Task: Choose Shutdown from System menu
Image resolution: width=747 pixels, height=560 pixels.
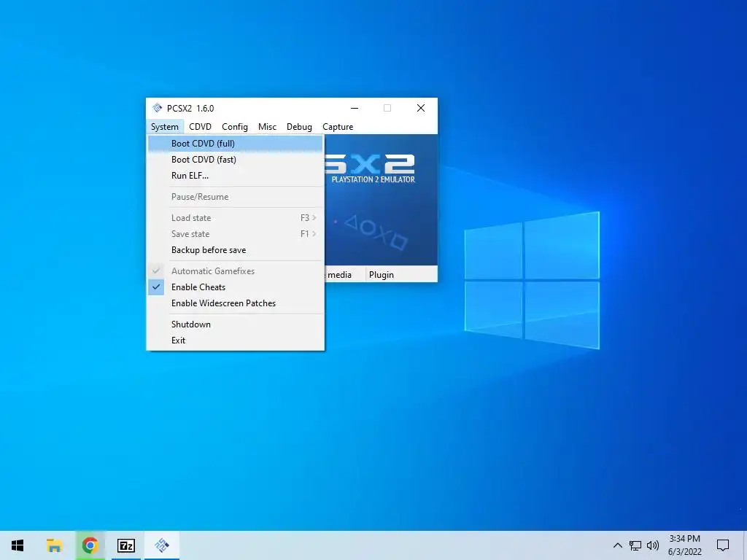Action: coord(236,324)
